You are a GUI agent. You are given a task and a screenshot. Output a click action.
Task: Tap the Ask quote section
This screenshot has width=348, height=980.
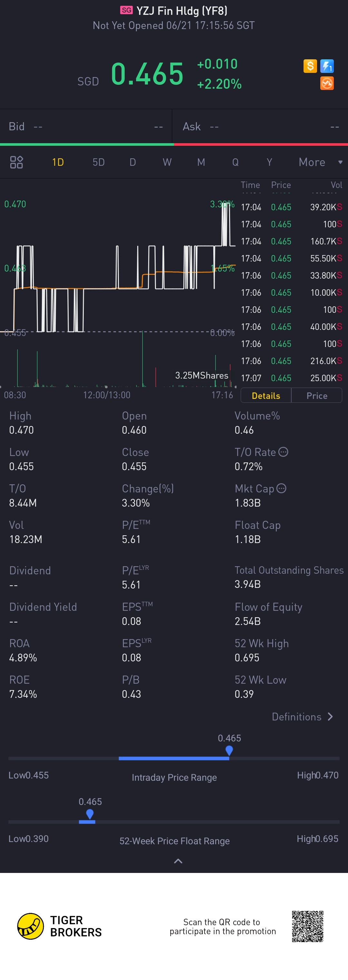pos(261,127)
